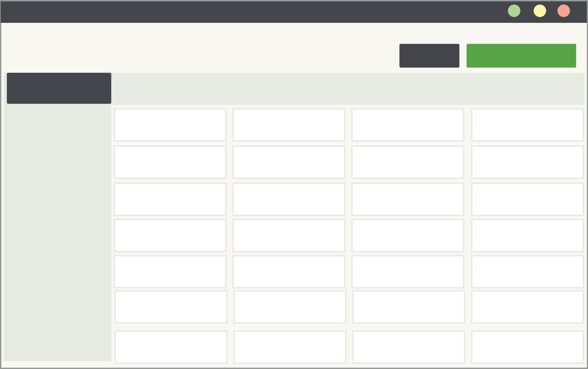
Task: Click the first cell in the second grid row
Action: pyautogui.click(x=170, y=162)
